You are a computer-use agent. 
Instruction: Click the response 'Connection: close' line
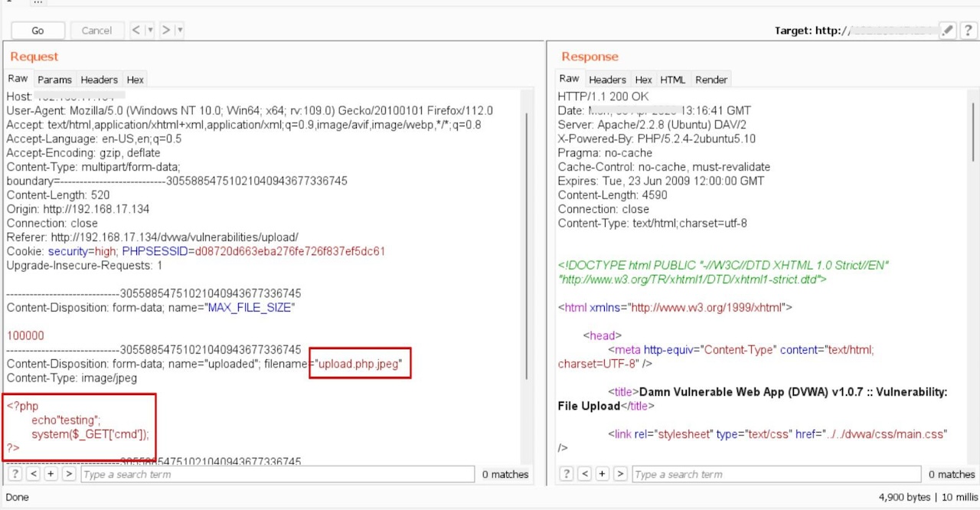coord(603,209)
